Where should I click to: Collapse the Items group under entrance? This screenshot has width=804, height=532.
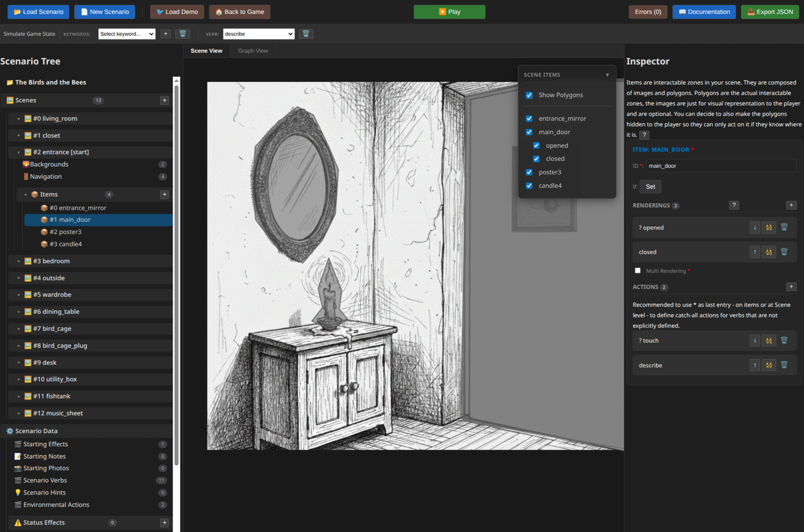(x=26, y=194)
